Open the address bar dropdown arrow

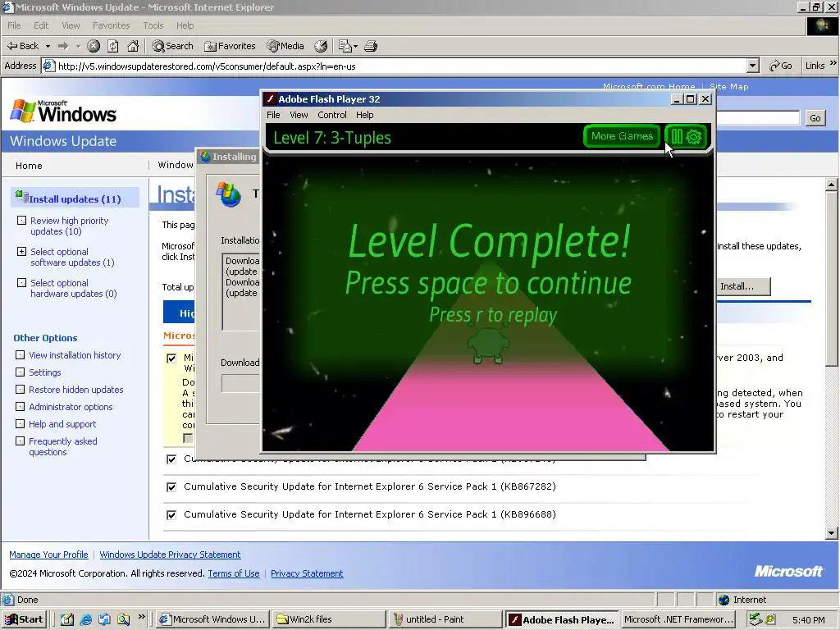[753, 66]
